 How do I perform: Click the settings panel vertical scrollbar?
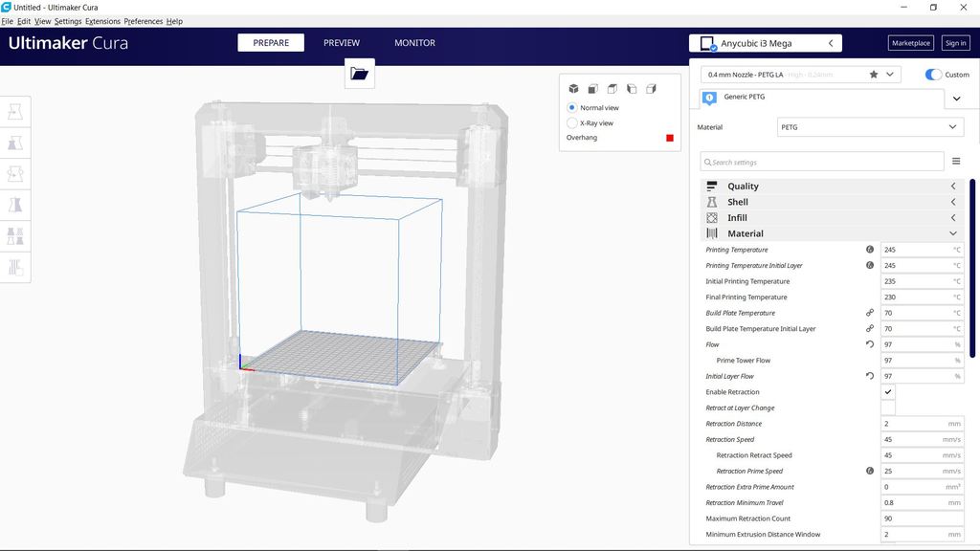[x=972, y=269]
